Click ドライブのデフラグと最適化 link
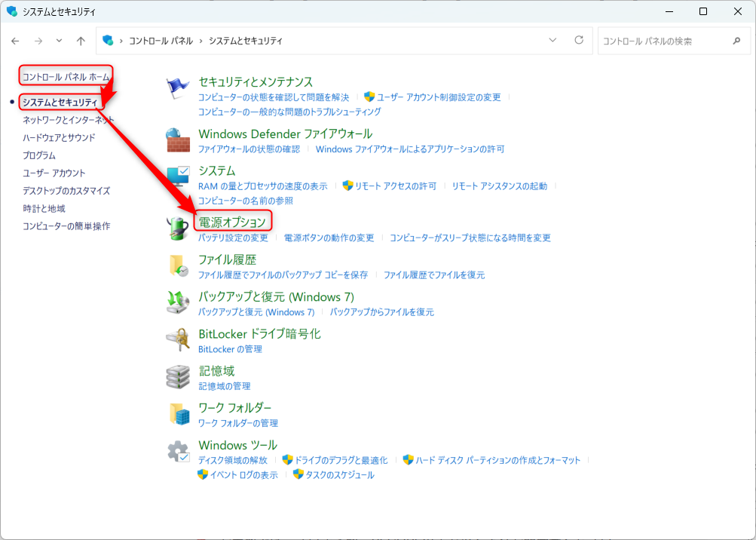The height and width of the screenshot is (540, 756). pos(341,460)
